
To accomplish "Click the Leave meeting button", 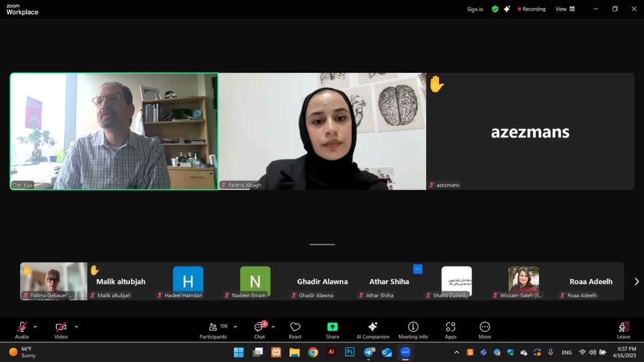I will click(x=623, y=330).
